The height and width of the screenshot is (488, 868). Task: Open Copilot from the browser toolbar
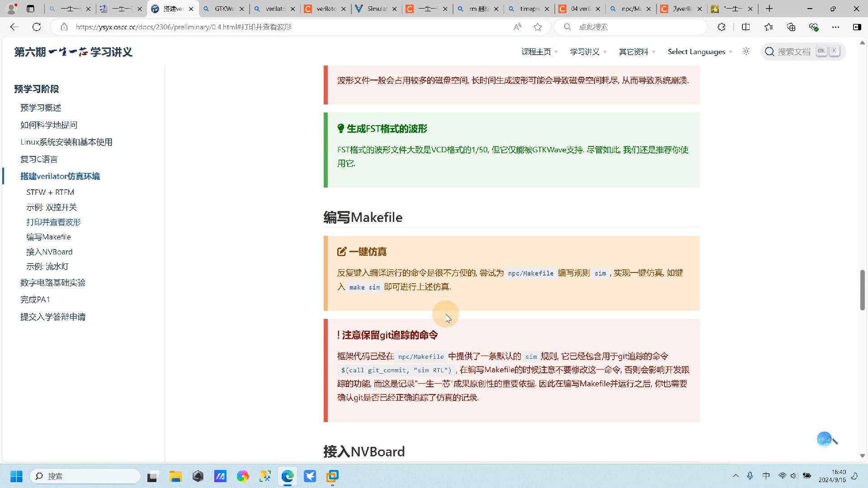tap(858, 27)
